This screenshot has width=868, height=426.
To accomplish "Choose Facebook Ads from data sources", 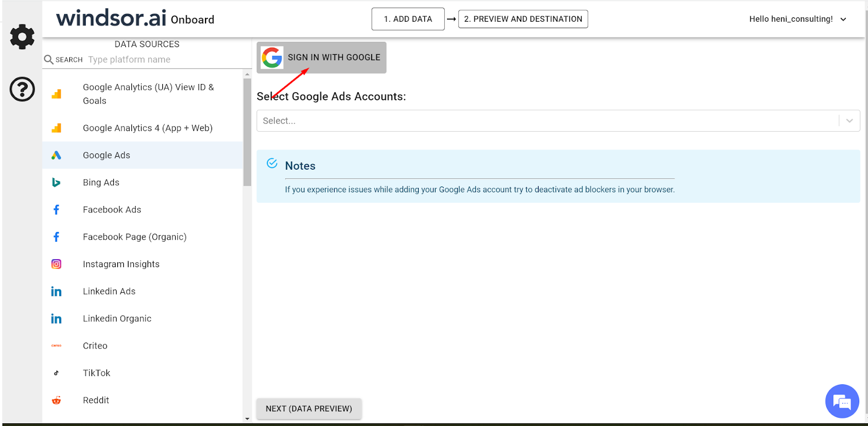I will pyautogui.click(x=143, y=210).
